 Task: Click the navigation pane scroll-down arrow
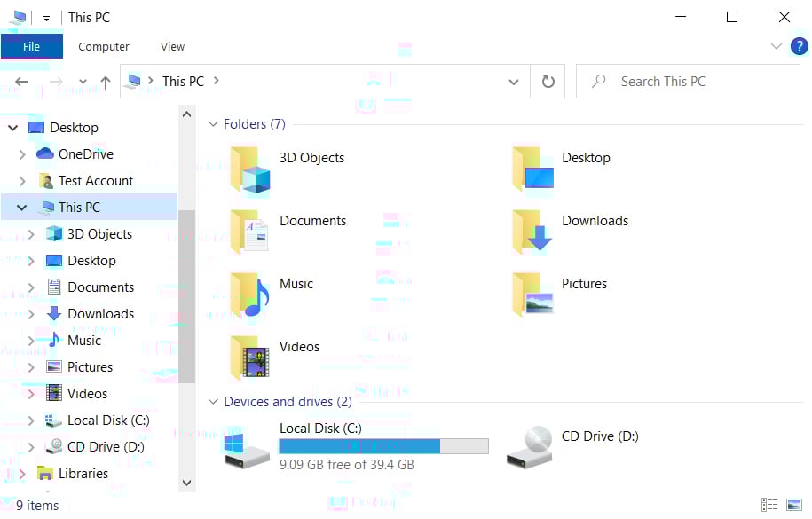click(187, 483)
